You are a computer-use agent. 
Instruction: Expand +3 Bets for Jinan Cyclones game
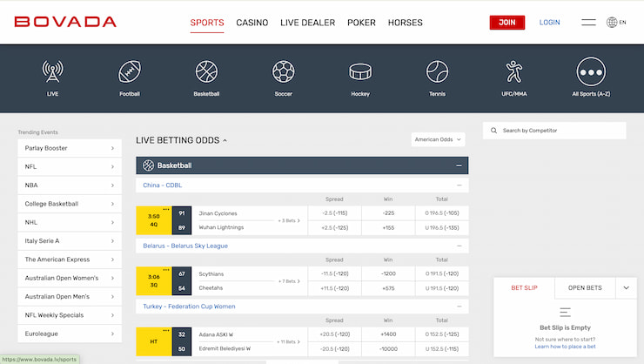[289, 220]
